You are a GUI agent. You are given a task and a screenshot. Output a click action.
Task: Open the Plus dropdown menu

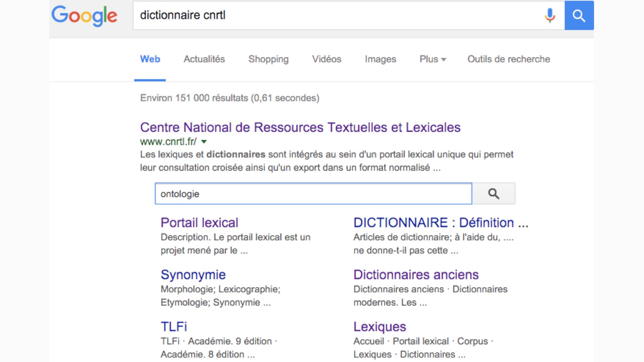coord(433,59)
